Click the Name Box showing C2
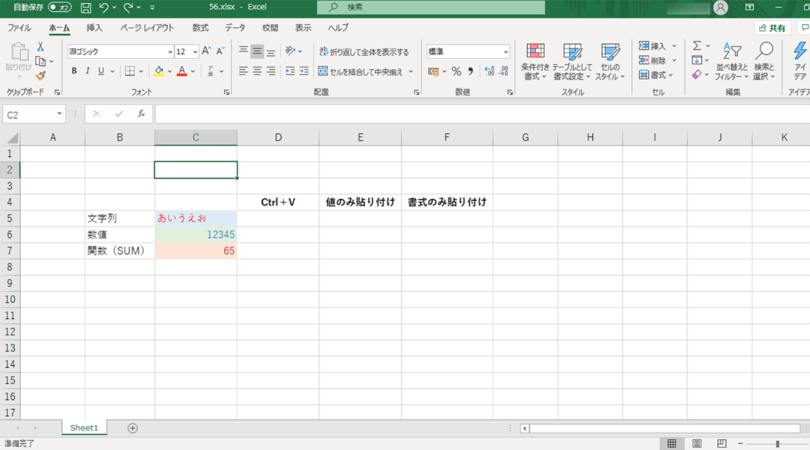 coord(28,115)
